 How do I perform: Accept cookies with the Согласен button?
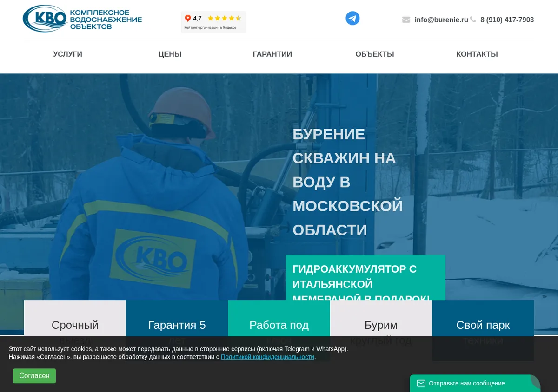[x=34, y=376]
